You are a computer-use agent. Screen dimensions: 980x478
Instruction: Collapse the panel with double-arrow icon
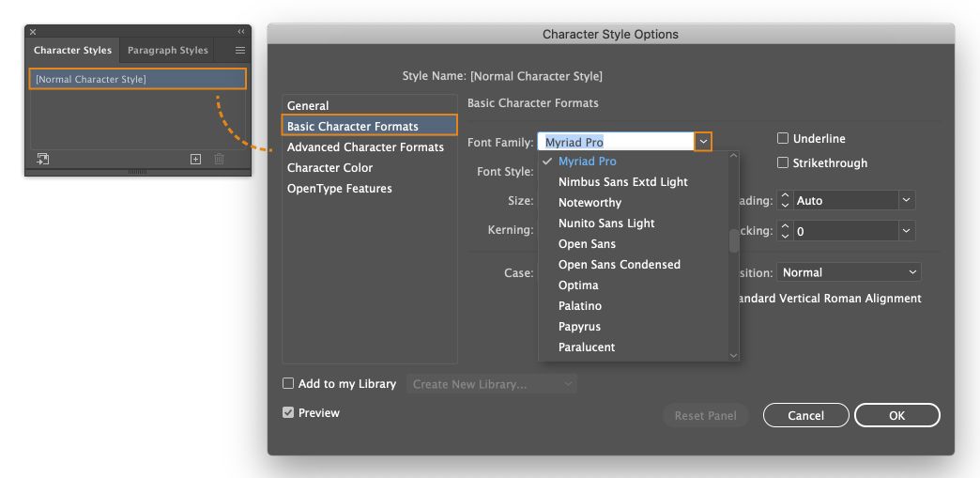point(241,32)
